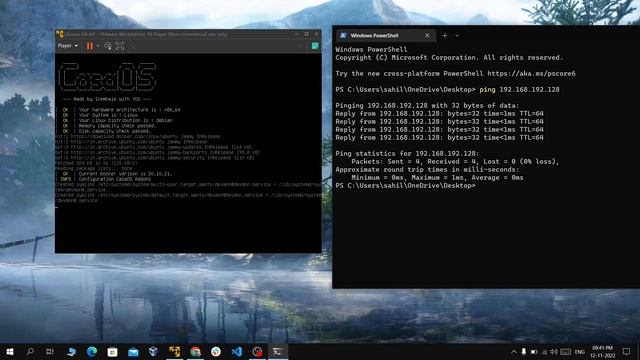This screenshot has height=360, width=640.
Task: Switch to Windows Terminal on the taskbar
Action: pos(278,351)
